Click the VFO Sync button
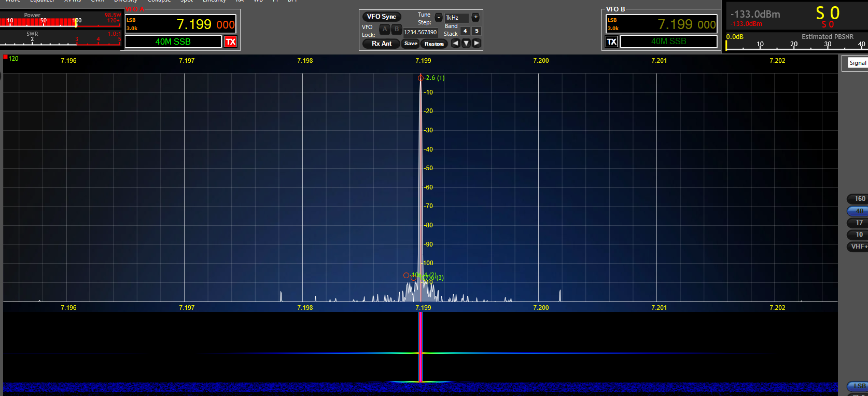 pos(382,17)
